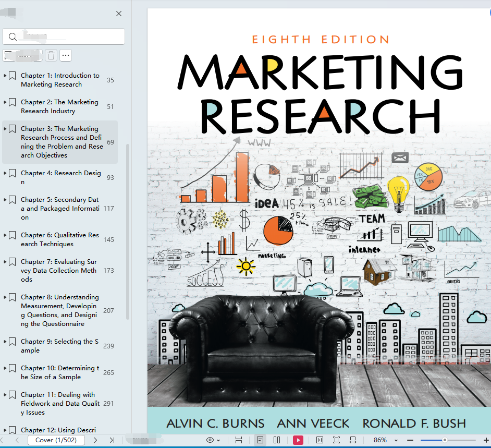Switch to two-page view
The width and height of the screenshot is (491, 448).
(277, 440)
